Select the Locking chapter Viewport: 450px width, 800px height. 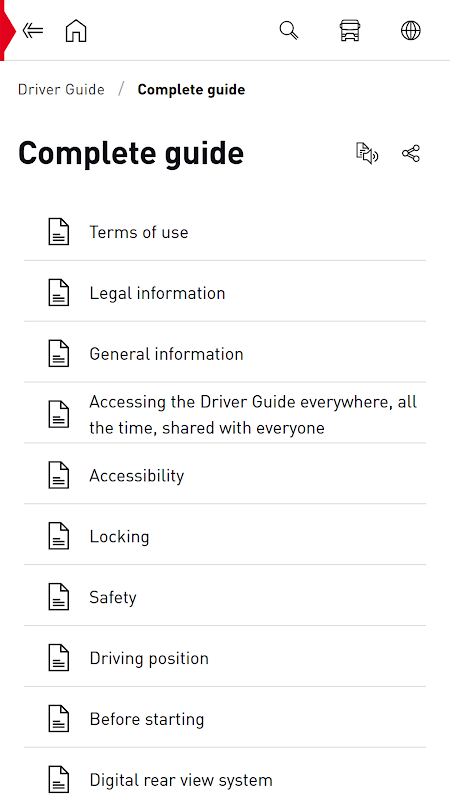pyautogui.click(x=225, y=536)
